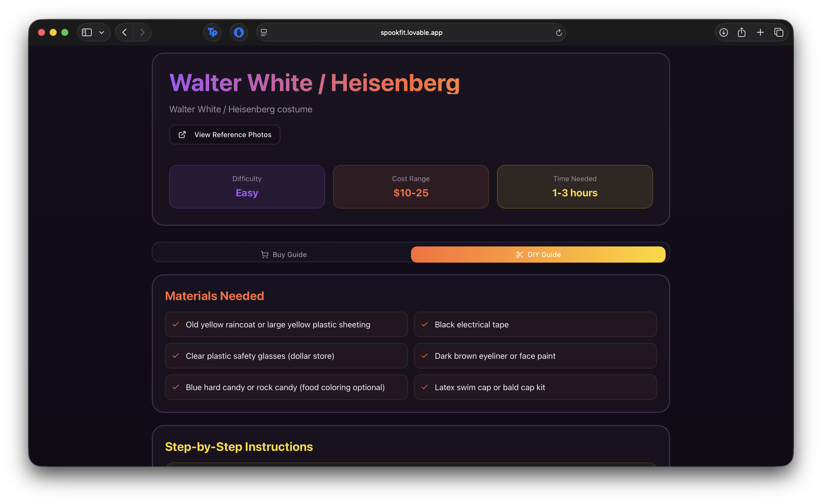Toggle the Safari sidebar icon
822x504 pixels.
pyautogui.click(x=87, y=32)
